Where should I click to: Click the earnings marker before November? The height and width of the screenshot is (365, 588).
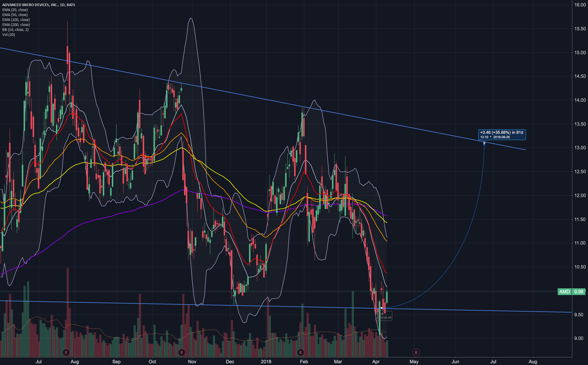pos(182,352)
